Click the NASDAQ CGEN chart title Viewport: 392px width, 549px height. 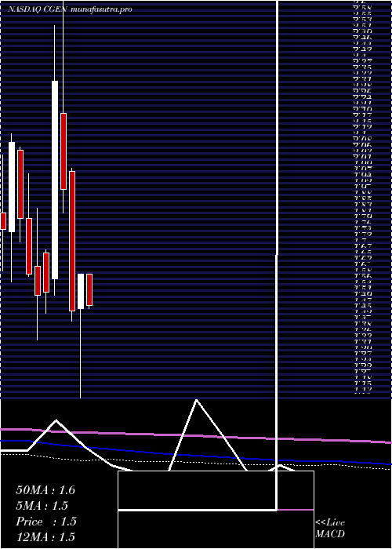(70, 9)
